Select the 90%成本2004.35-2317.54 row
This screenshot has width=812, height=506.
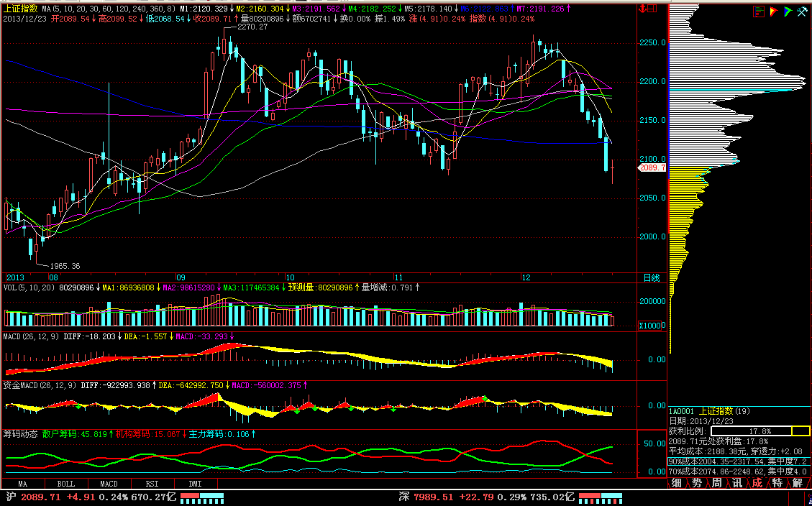(739, 461)
